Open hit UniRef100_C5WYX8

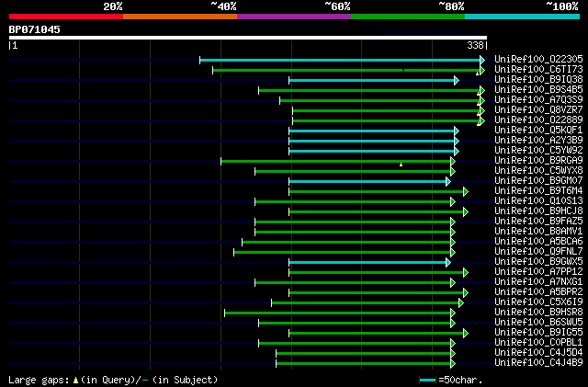click(x=538, y=170)
